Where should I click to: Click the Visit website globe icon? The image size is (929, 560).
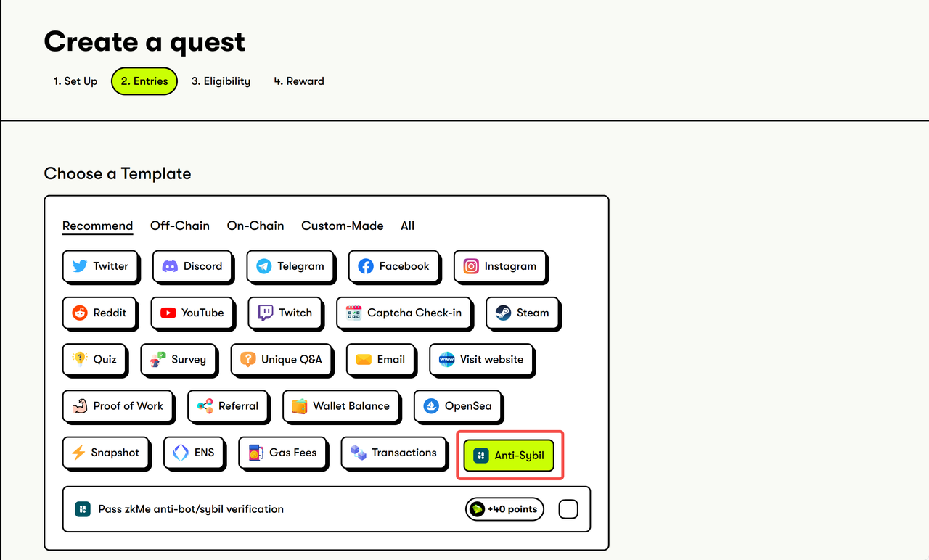point(446,359)
